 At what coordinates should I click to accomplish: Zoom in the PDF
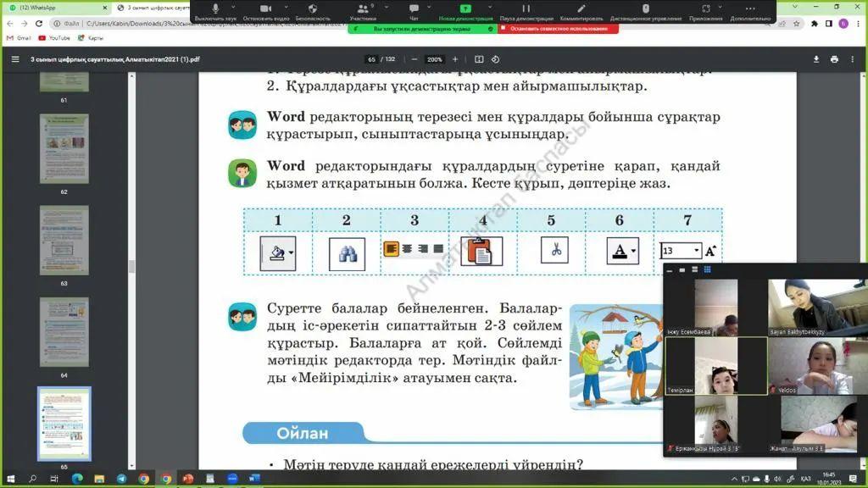coord(455,59)
